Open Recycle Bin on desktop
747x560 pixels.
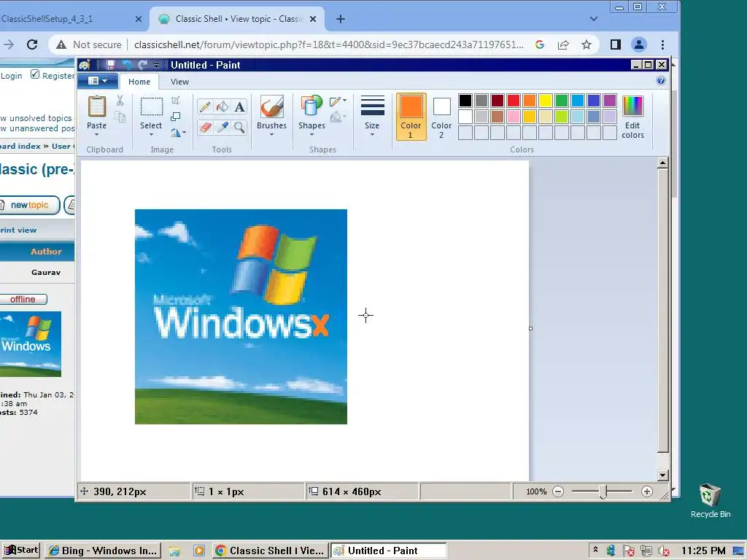pos(710,500)
